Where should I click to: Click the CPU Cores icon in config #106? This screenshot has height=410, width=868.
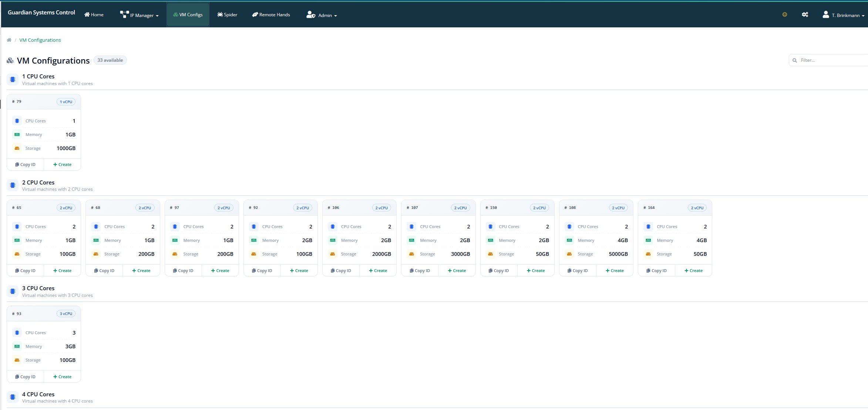[x=333, y=227]
